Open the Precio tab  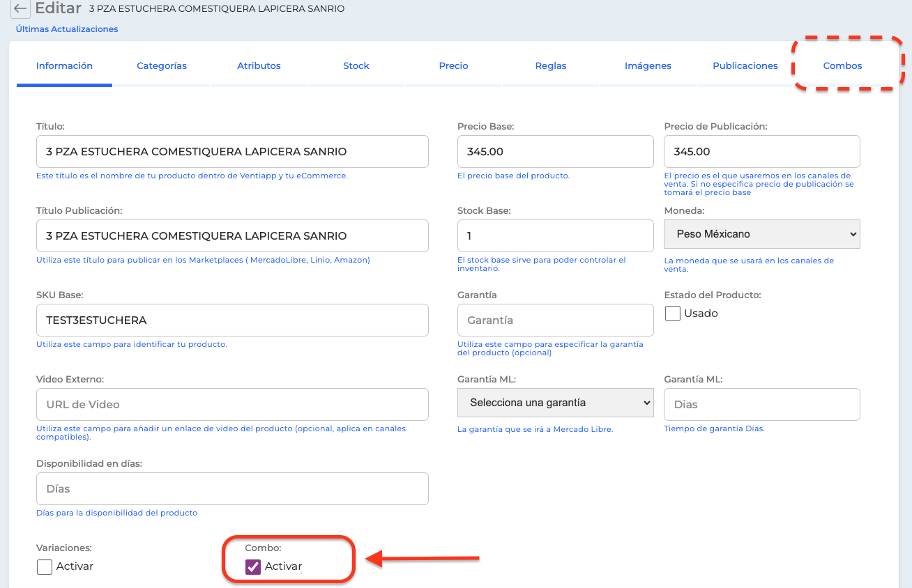(453, 65)
